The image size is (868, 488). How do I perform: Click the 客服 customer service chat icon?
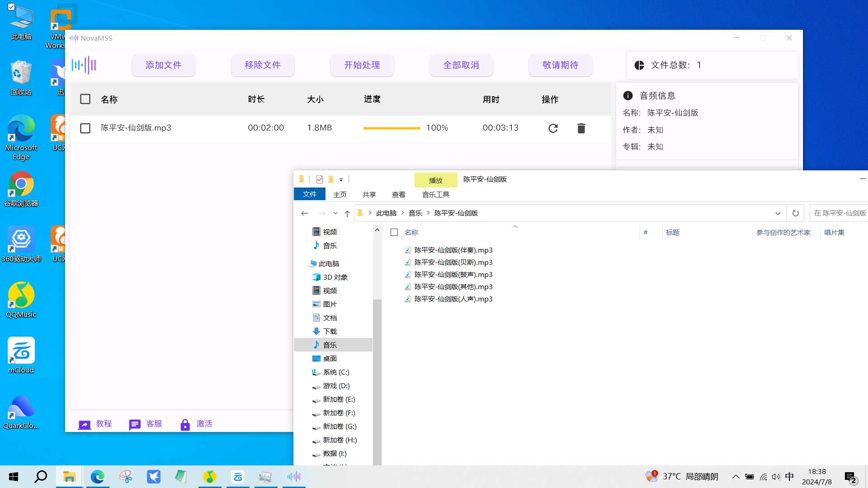(135, 424)
